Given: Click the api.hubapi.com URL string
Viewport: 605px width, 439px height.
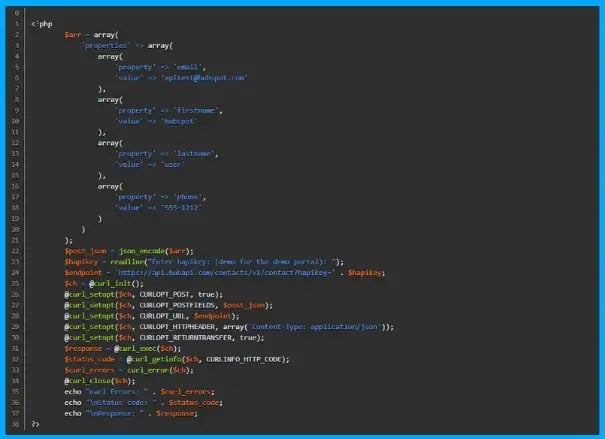Looking at the screenshot, I should click(225, 273).
